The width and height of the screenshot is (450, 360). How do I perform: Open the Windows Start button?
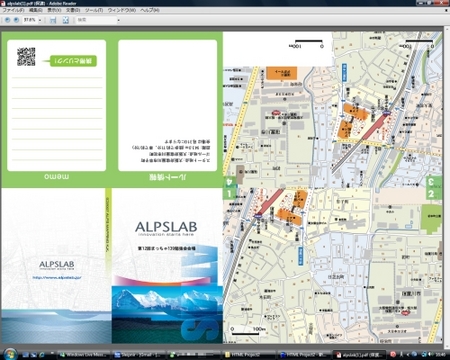[x=10, y=354]
